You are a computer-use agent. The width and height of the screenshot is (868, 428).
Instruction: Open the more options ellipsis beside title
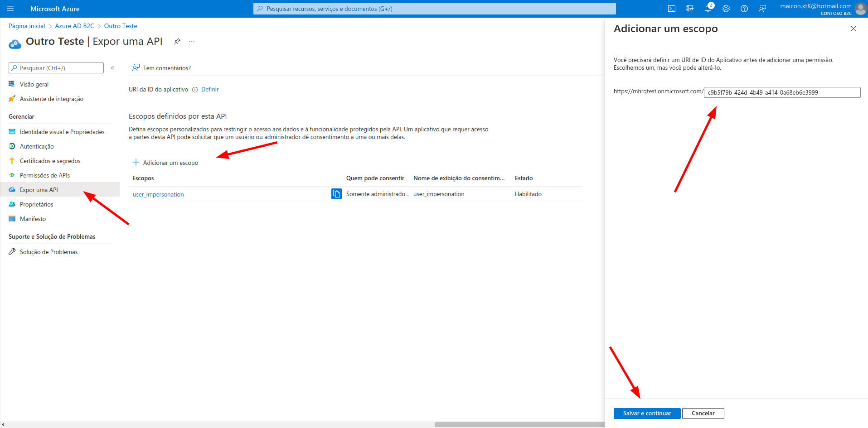[192, 41]
